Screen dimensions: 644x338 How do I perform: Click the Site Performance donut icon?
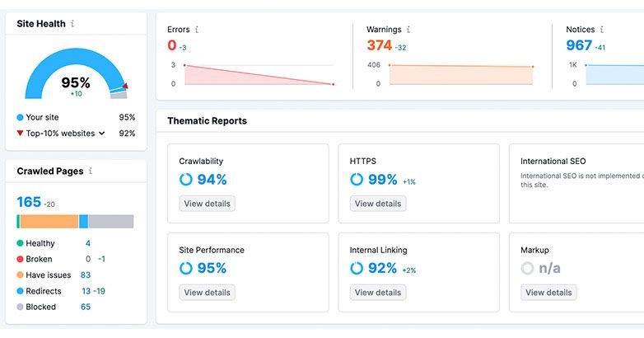point(185,268)
